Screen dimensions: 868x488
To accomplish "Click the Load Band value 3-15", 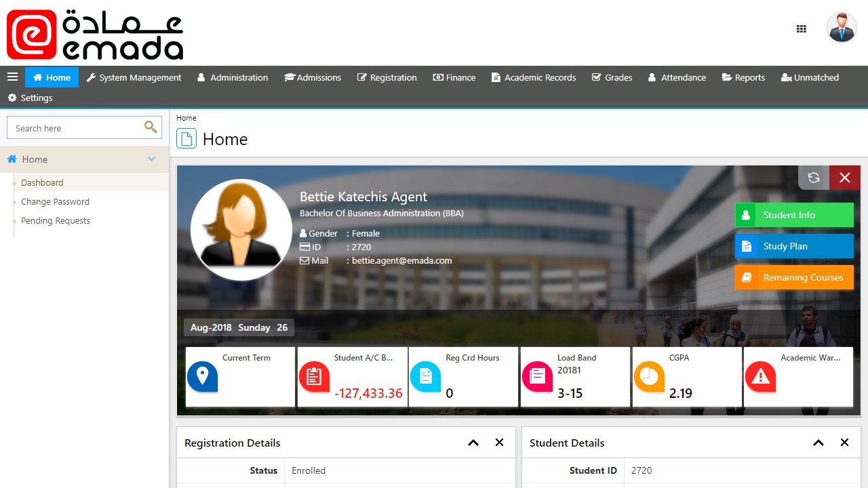I will click(570, 393).
